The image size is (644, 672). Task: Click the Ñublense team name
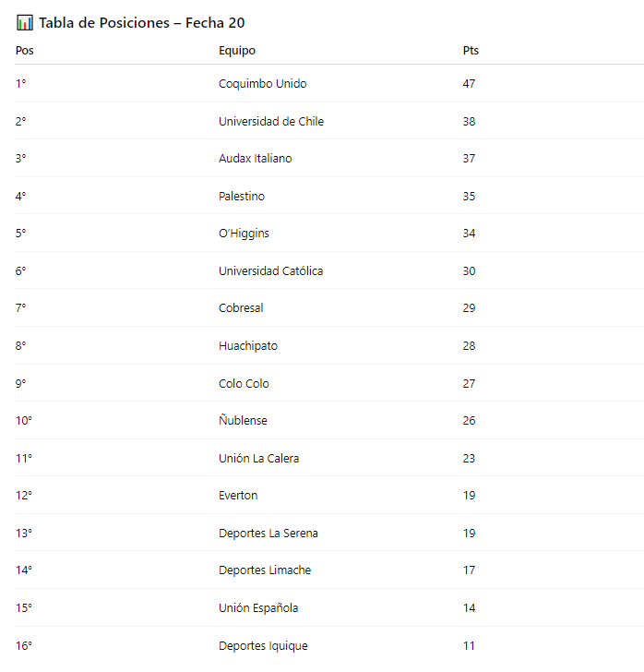click(243, 420)
